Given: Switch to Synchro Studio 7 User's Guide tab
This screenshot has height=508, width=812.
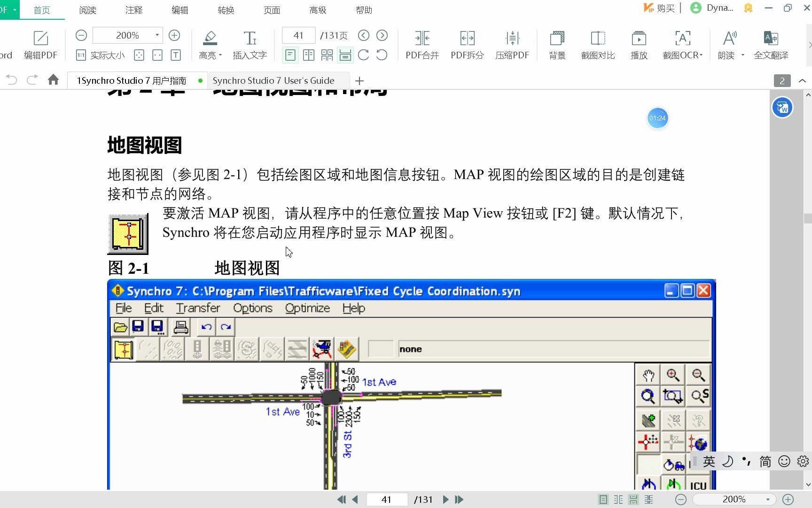Looking at the screenshot, I should [x=278, y=80].
